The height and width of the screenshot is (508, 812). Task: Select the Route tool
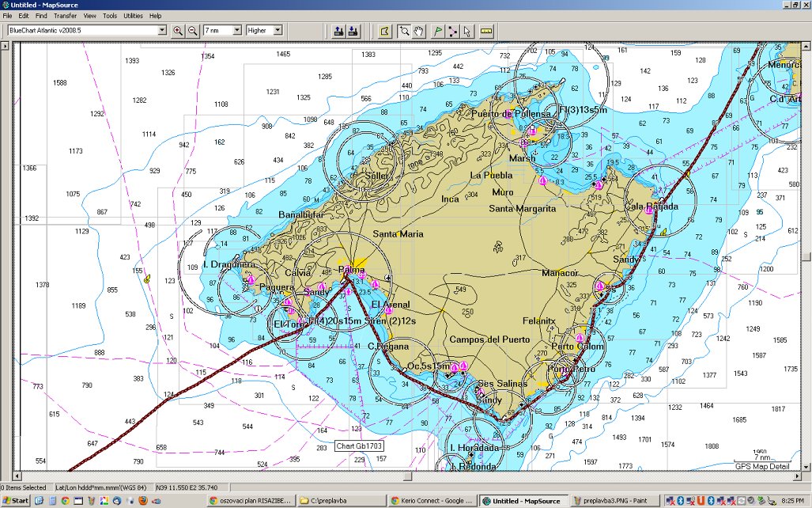pos(452,31)
